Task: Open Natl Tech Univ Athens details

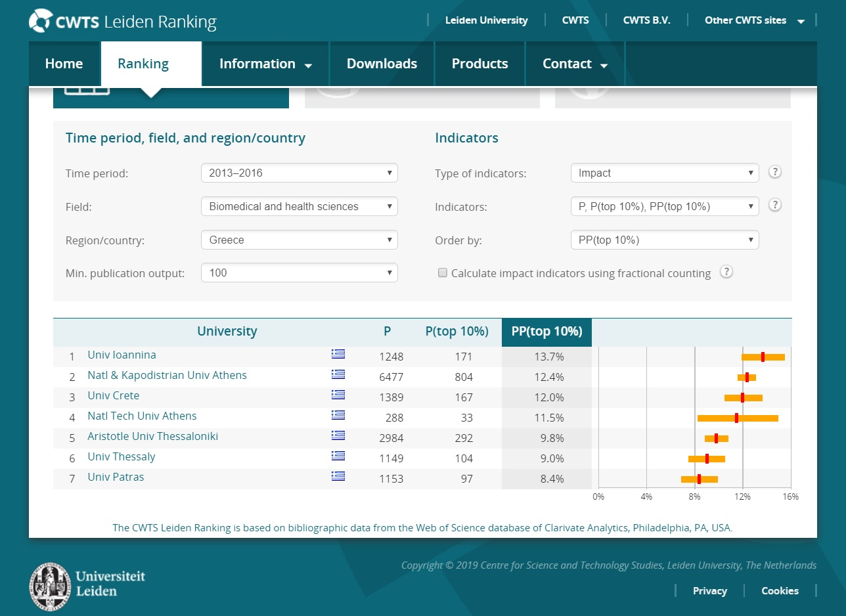Action: [x=142, y=416]
